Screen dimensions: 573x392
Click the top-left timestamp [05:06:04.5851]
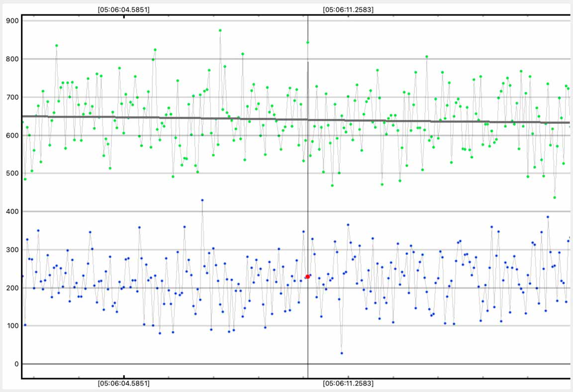(x=124, y=9)
